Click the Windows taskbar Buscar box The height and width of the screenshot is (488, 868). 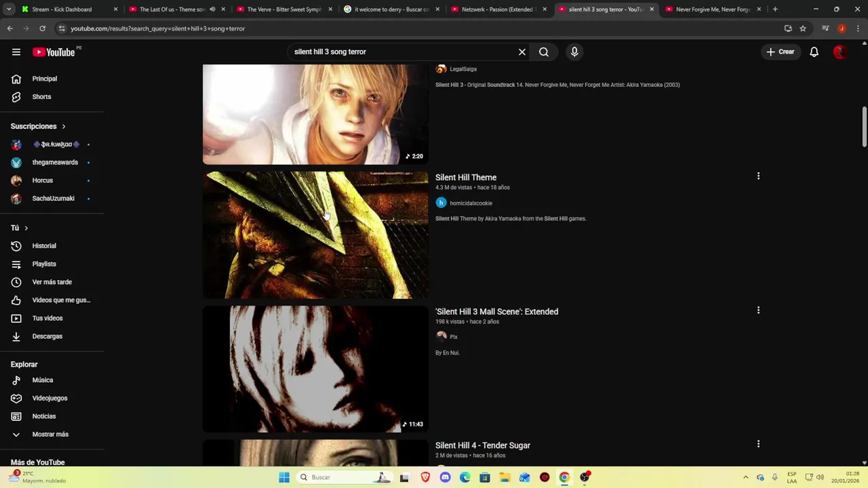tap(344, 477)
